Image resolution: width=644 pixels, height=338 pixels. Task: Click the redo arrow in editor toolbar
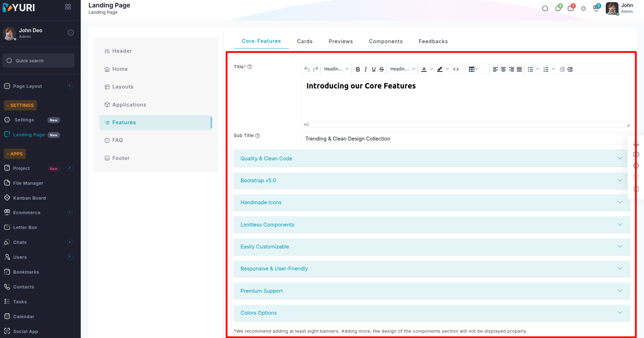[x=315, y=69]
